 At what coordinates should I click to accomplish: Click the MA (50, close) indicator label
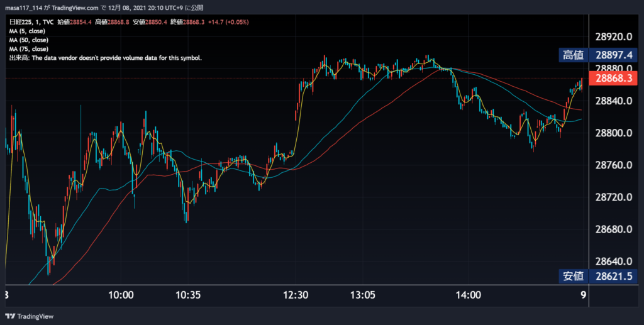point(29,40)
